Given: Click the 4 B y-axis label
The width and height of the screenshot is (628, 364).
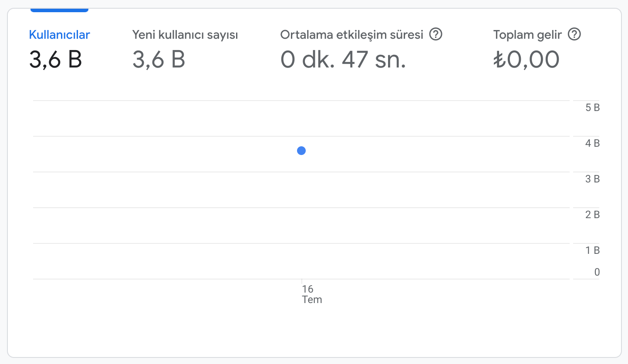Looking at the screenshot, I should pos(593,143).
